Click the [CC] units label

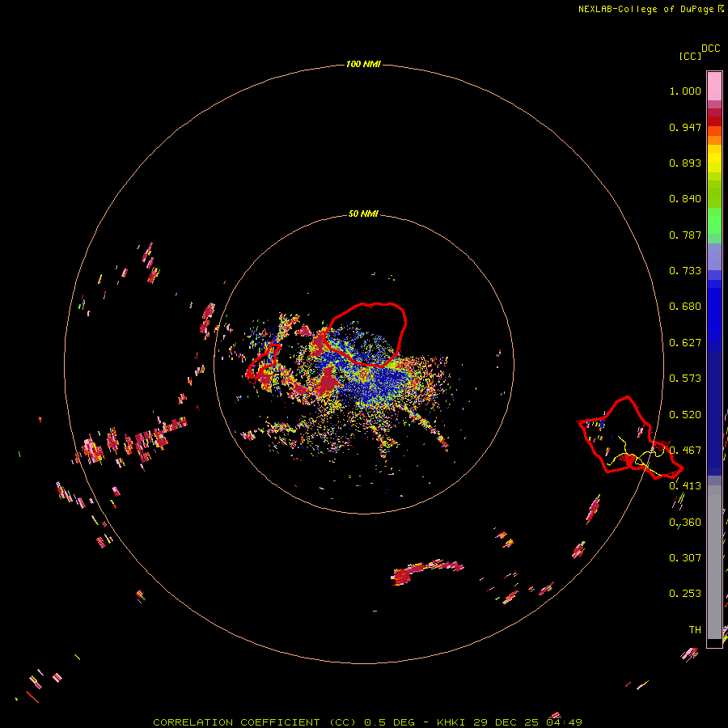[690, 56]
